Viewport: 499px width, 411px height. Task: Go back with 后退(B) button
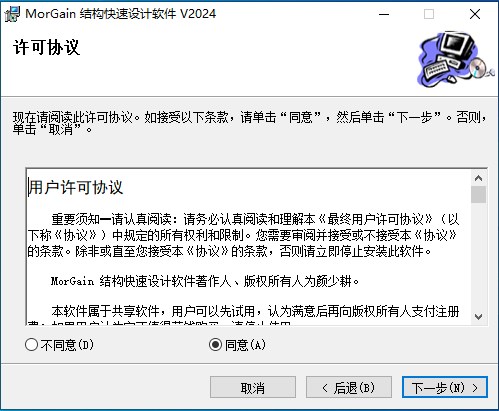click(349, 387)
